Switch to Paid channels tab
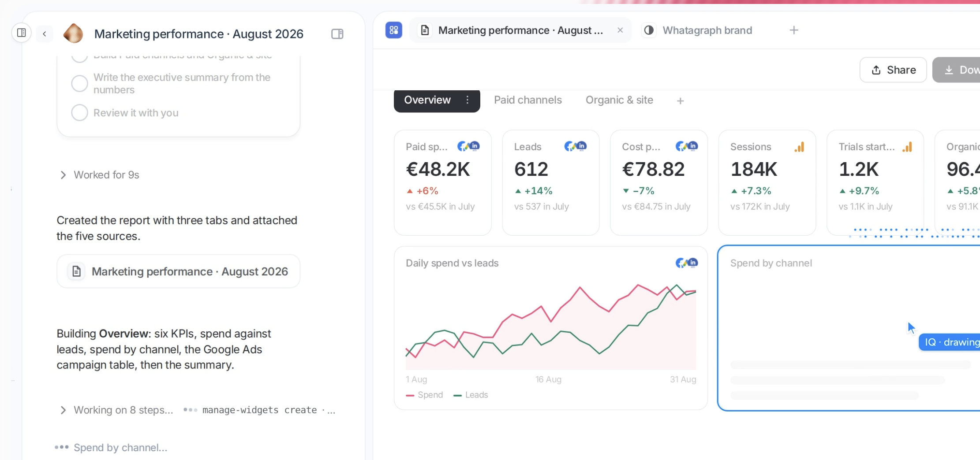The image size is (980, 460). tap(527, 100)
